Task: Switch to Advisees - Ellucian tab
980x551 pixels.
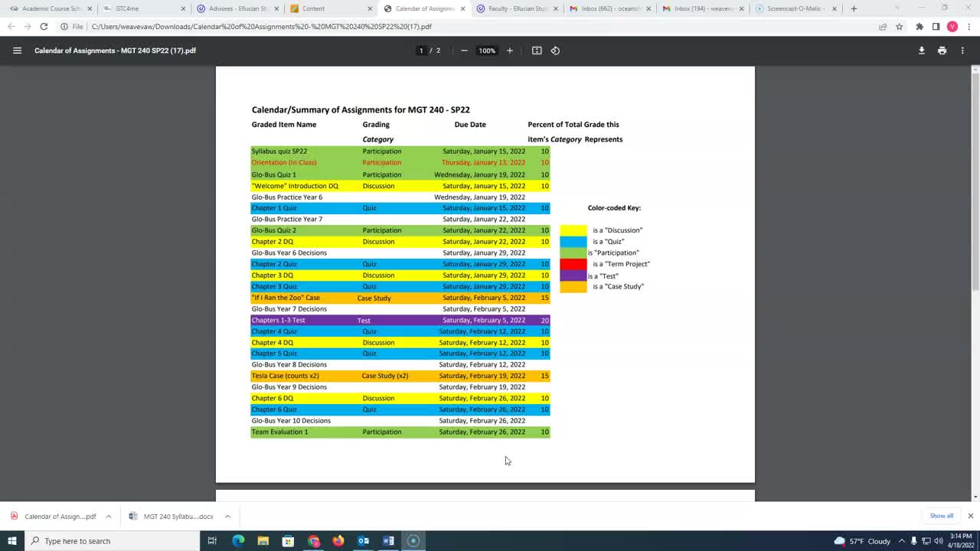Action: 236,8
